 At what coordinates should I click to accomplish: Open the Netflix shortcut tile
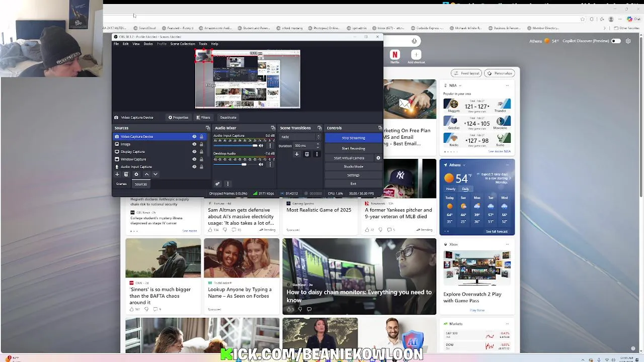[x=395, y=55]
